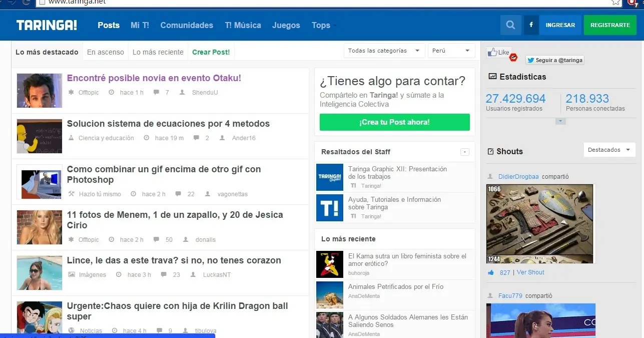The height and width of the screenshot is (338, 644).
Task: Click the Facebook login icon button
Action: pyautogui.click(x=530, y=25)
